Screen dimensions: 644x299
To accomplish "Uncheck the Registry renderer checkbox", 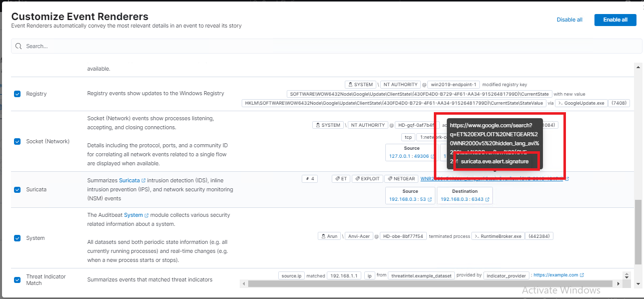I will pos(17,94).
